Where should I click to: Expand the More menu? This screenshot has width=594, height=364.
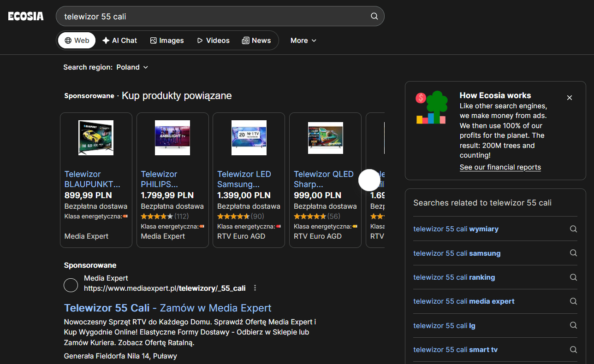[x=303, y=41]
